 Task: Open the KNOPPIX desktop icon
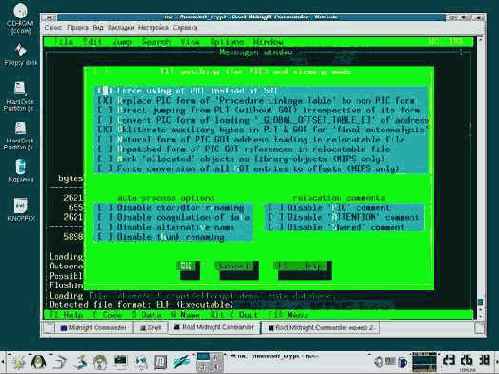click(21, 209)
